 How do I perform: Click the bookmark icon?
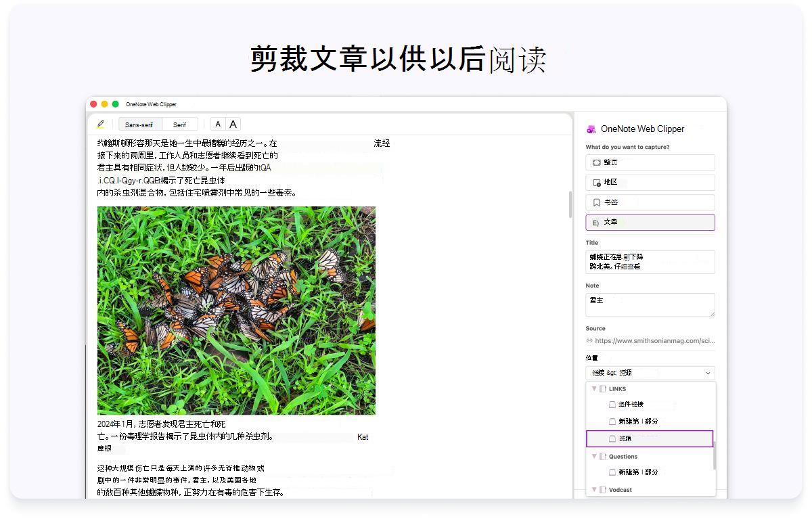coord(596,202)
